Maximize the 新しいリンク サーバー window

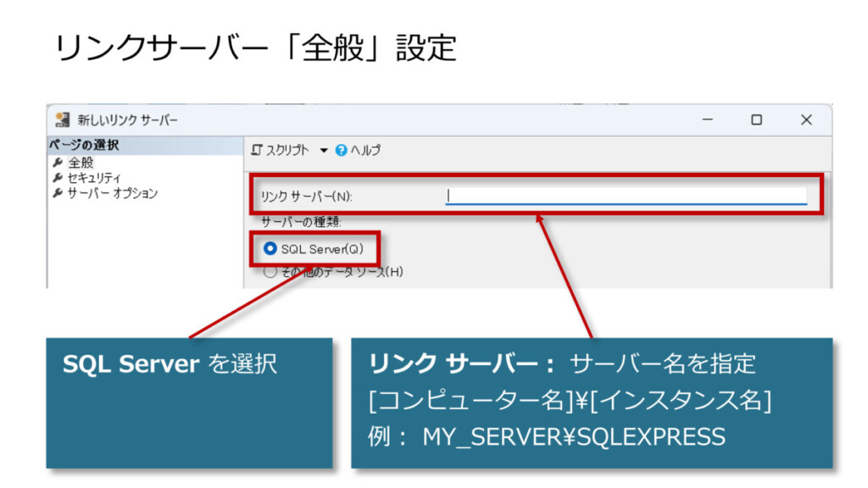pyautogui.click(x=756, y=120)
